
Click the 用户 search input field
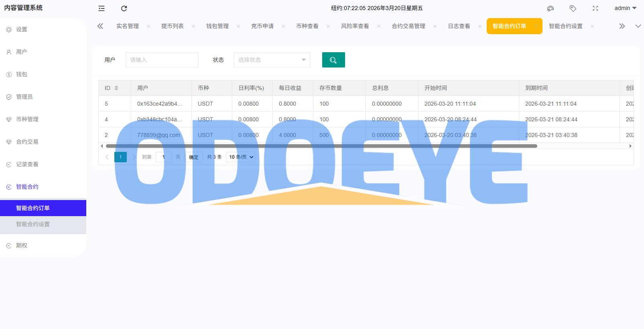tap(162, 60)
